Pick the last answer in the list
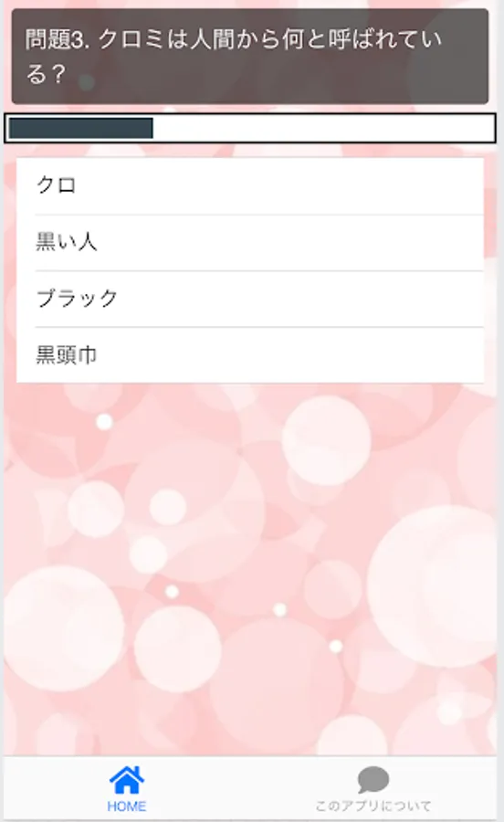504x822 pixels. point(250,355)
